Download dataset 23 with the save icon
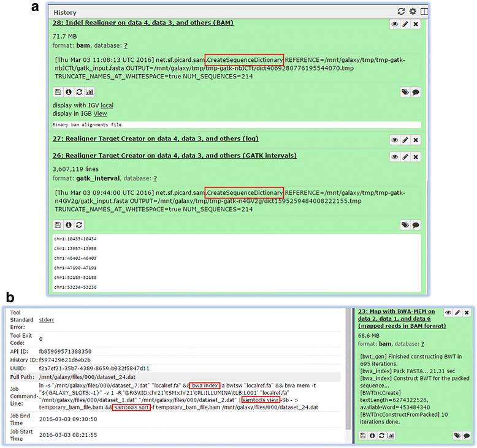 tap(362, 436)
